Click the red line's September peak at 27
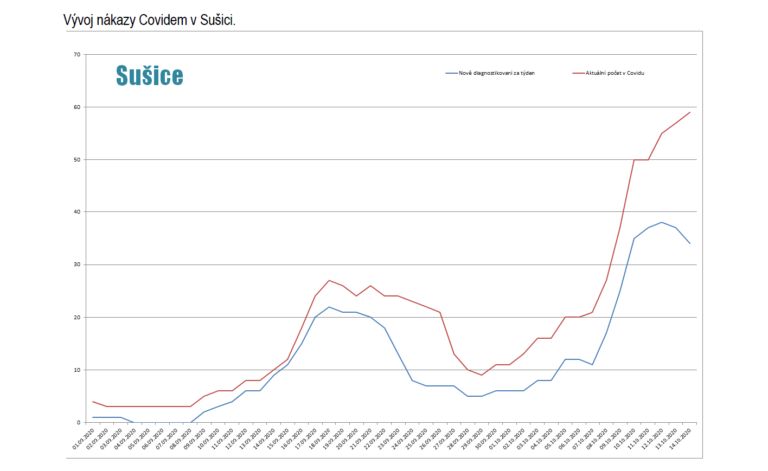 (329, 281)
